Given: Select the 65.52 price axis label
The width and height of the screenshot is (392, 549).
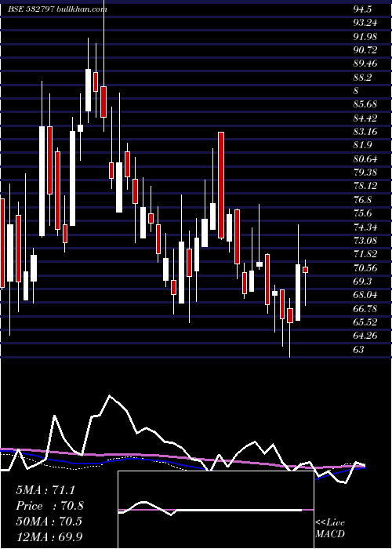Looking at the screenshot, I should point(365,322).
